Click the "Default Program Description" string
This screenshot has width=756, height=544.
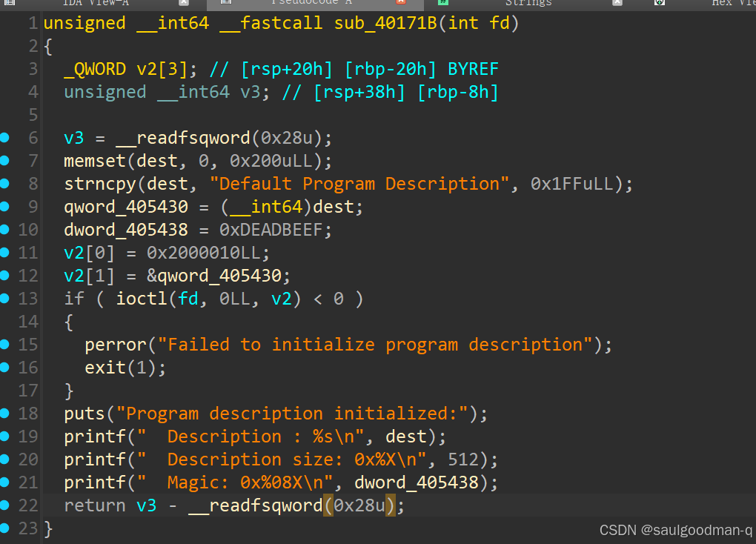(359, 184)
